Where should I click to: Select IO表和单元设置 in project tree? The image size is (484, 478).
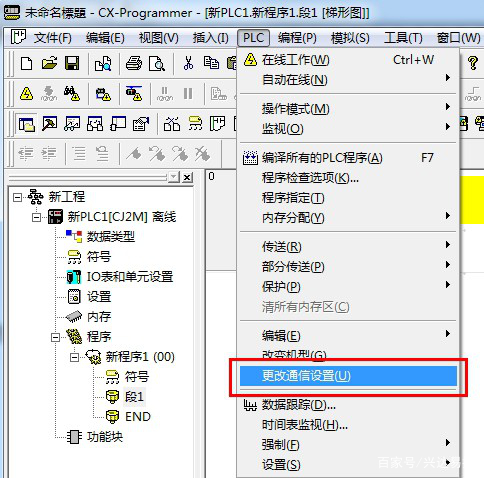[130, 277]
